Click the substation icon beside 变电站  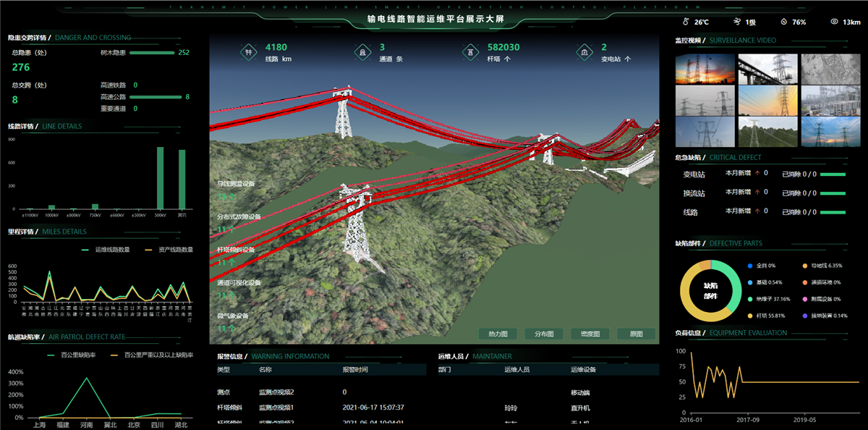pyautogui.click(x=584, y=53)
